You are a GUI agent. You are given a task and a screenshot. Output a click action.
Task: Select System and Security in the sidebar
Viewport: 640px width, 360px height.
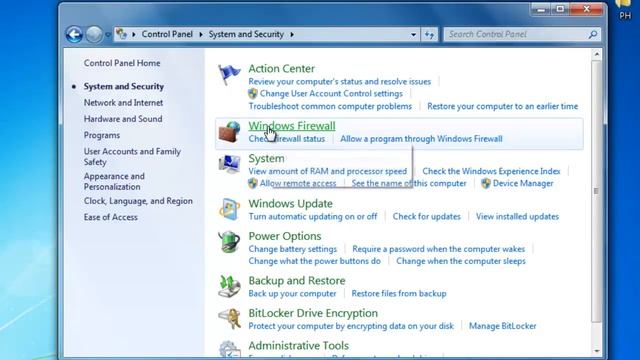coord(124,87)
